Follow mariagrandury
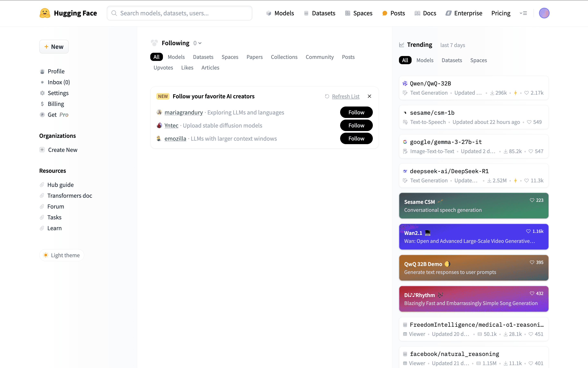588x368 pixels. (x=356, y=112)
